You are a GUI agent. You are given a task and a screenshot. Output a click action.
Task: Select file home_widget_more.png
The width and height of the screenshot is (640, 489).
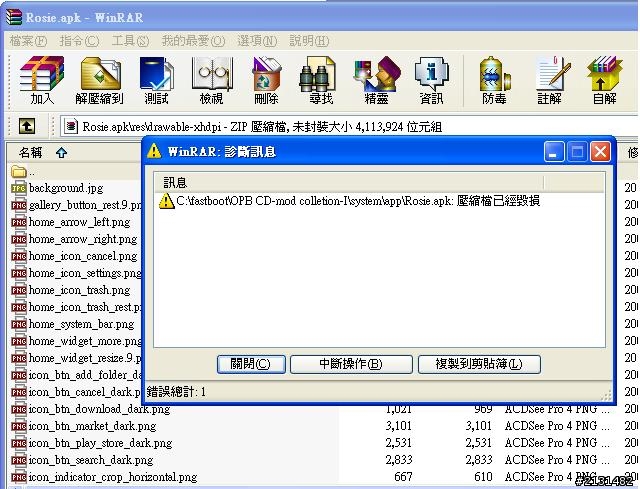85,341
